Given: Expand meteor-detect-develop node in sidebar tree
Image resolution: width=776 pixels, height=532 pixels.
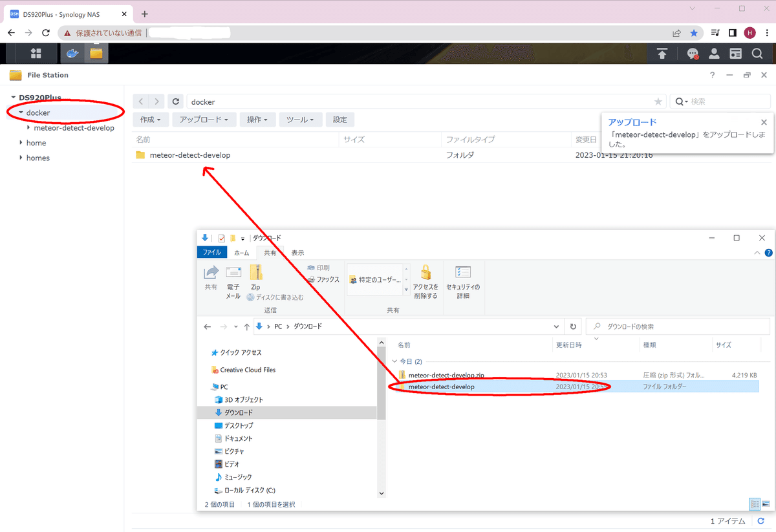Looking at the screenshot, I should (x=28, y=128).
